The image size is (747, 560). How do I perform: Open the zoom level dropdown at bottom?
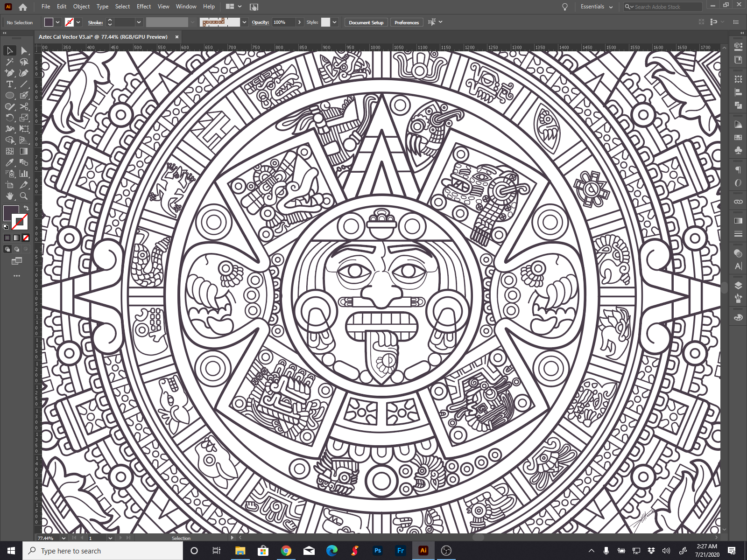coord(63,538)
